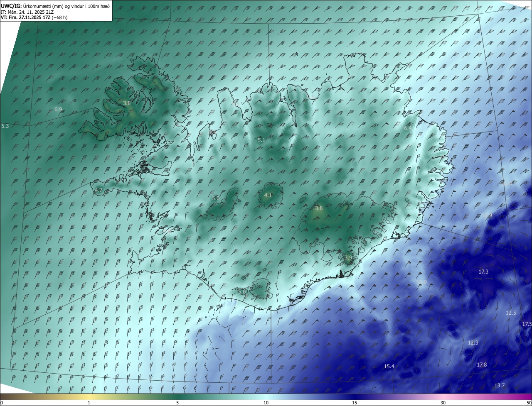
Task: Click the 5.1 value label in north Iceland
Action: (261, 140)
